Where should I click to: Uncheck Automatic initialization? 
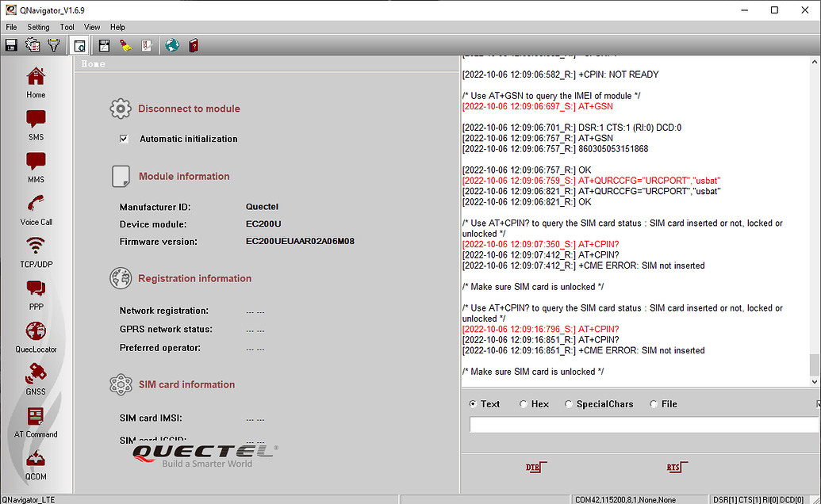click(124, 138)
